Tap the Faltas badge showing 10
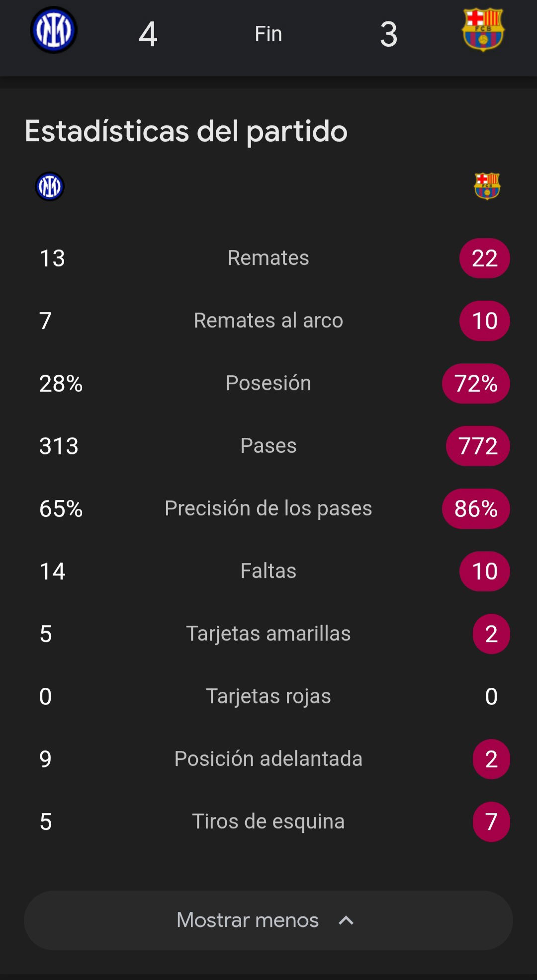Screen dimensions: 537x980 click(x=485, y=572)
